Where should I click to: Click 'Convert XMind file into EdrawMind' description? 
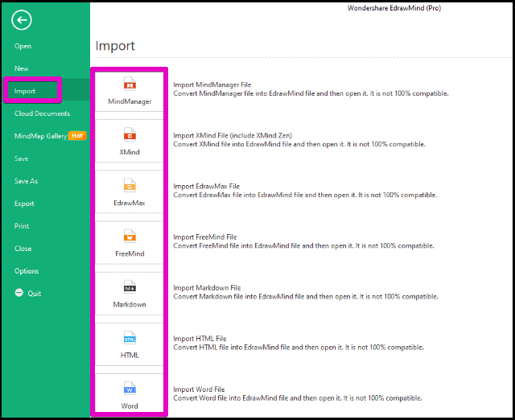[x=299, y=144]
